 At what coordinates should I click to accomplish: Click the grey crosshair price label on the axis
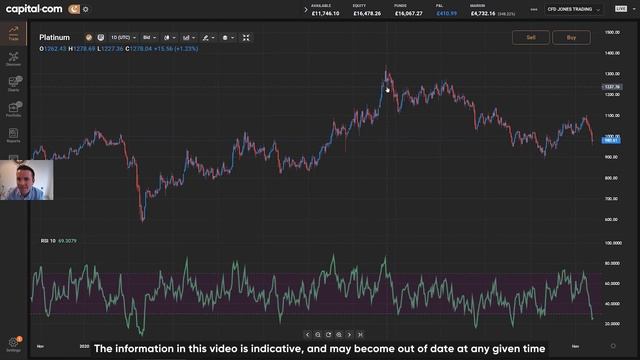(612, 87)
